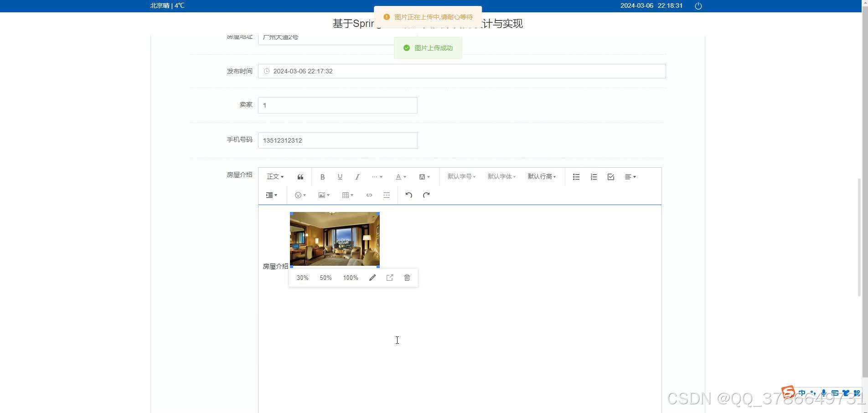Open the background color picker

click(424, 177)
